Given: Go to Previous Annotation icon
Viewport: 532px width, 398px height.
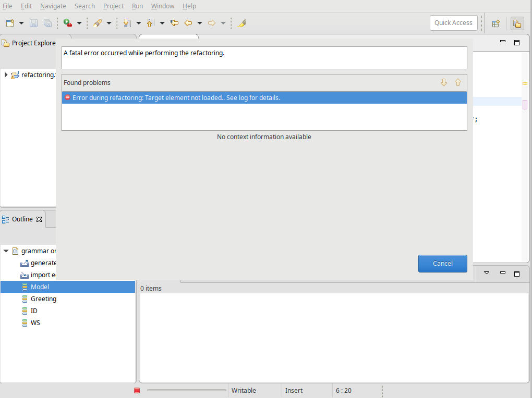Looking at the screenshot, I should 150,23.
